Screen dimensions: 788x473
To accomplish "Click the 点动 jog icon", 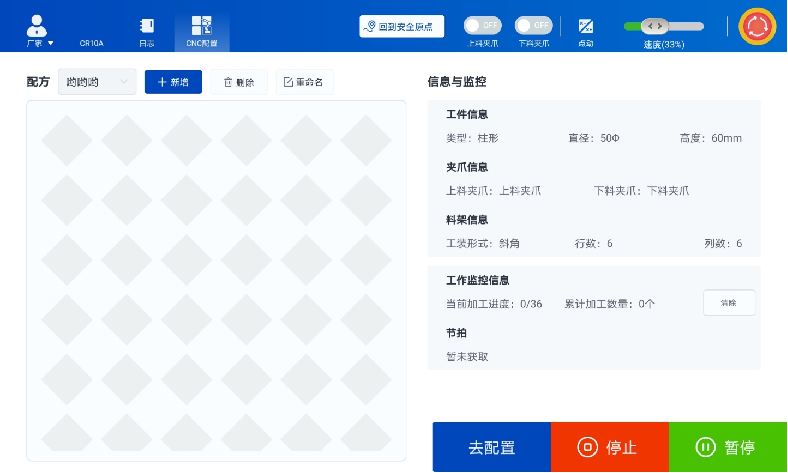I will (586, 27).
